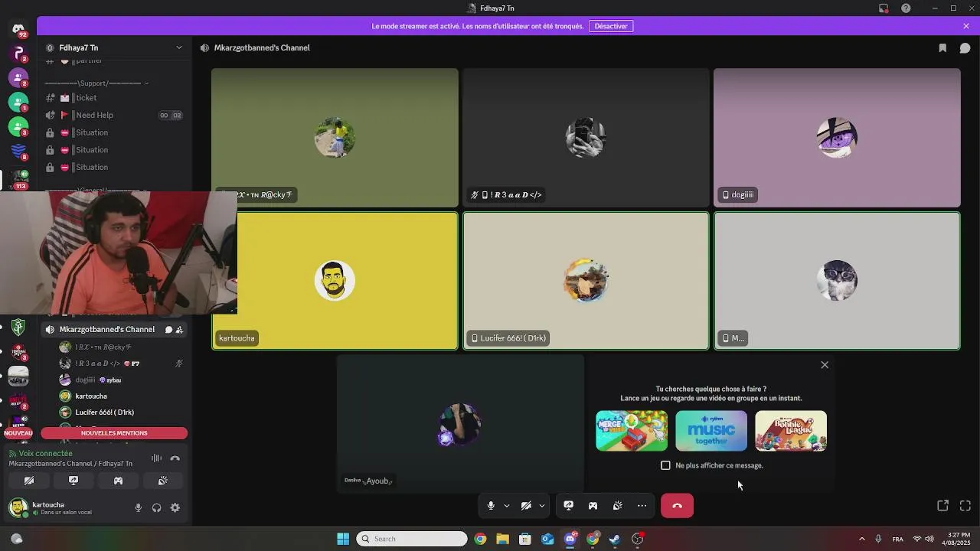The height and width of the screenshot is (551, 980).
Task: Select user dogiiiii in voice member list
Action: [x=122, y=380]
